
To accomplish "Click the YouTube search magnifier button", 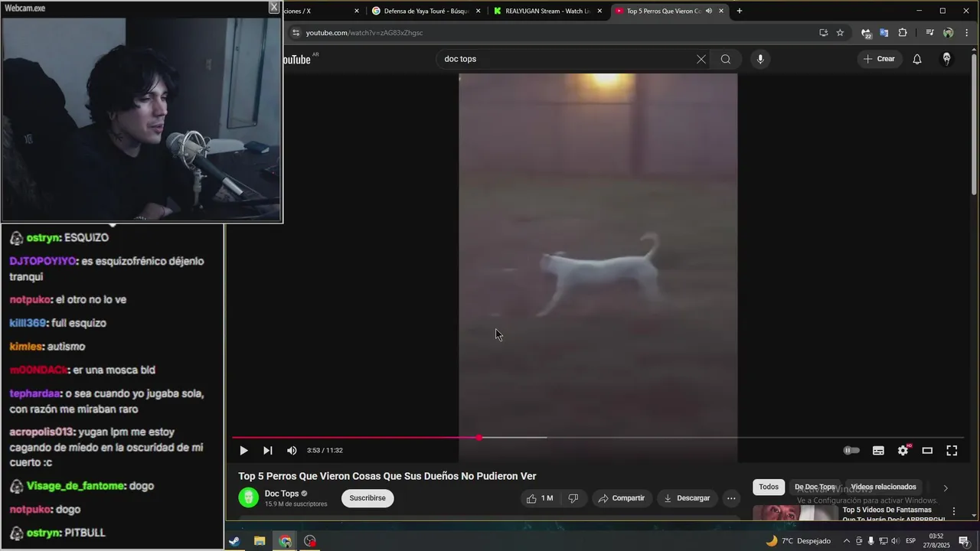I will click(x=726, y=59).
